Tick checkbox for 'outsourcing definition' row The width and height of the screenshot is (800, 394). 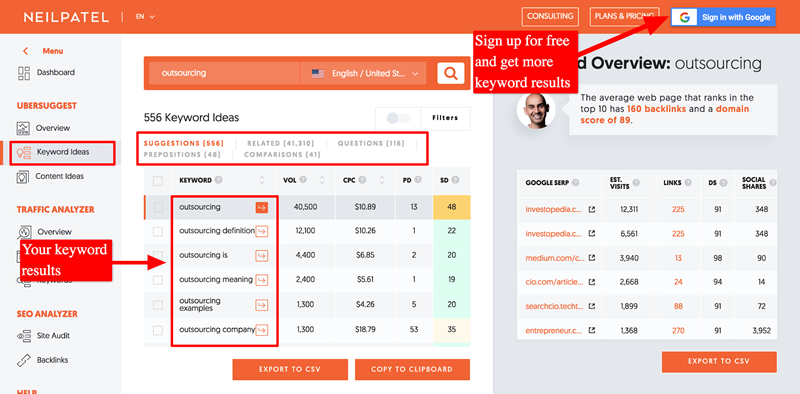[158, 232]
